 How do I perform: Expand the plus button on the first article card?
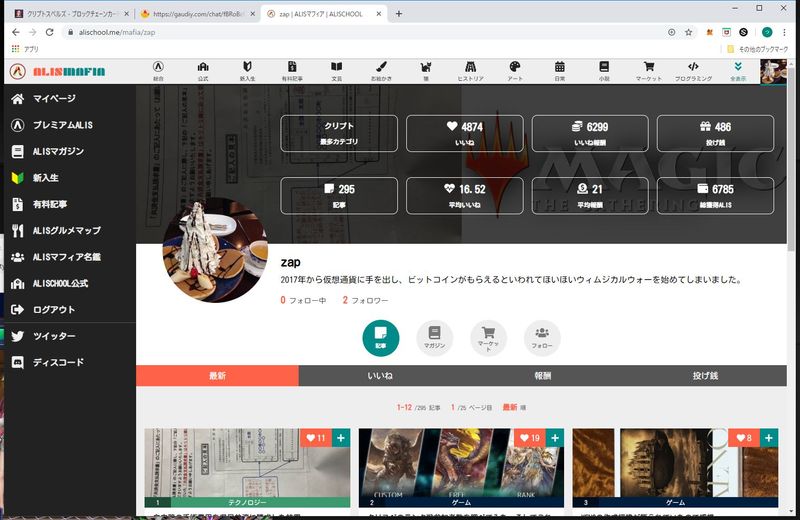tap(341, 438)
